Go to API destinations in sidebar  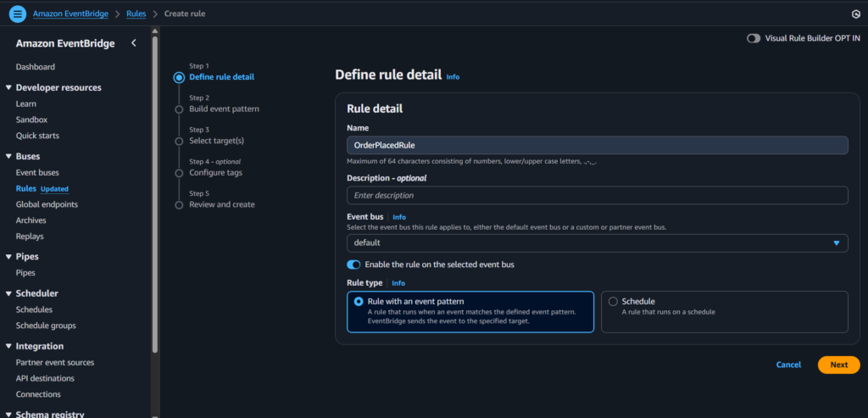point(45,378)
